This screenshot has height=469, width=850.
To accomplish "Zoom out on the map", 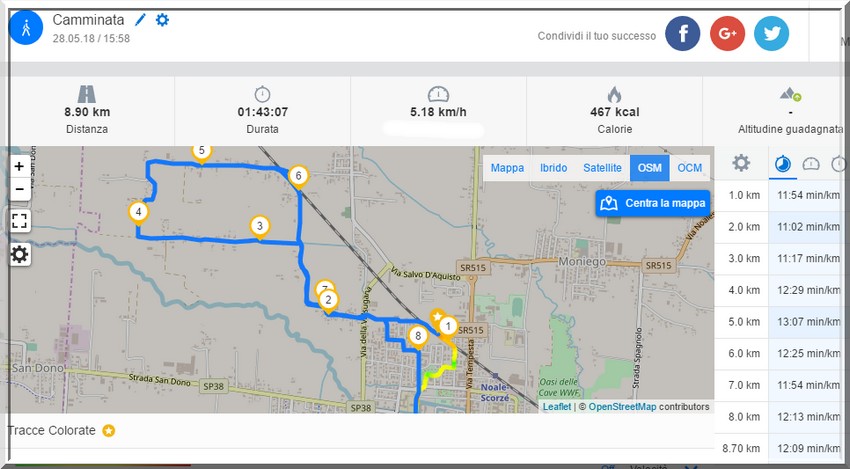I will [x=19, y=189].
